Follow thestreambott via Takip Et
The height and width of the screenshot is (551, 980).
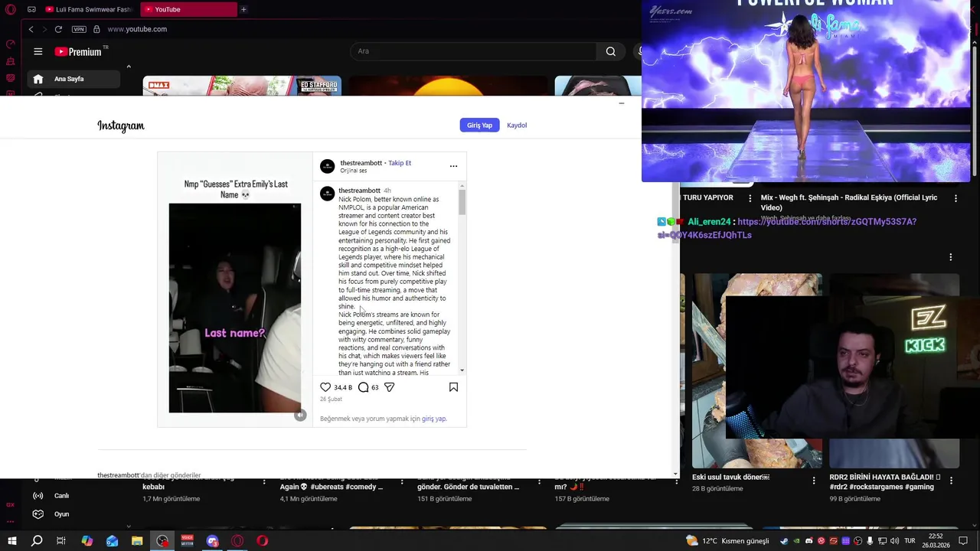(x=400, y=163)
